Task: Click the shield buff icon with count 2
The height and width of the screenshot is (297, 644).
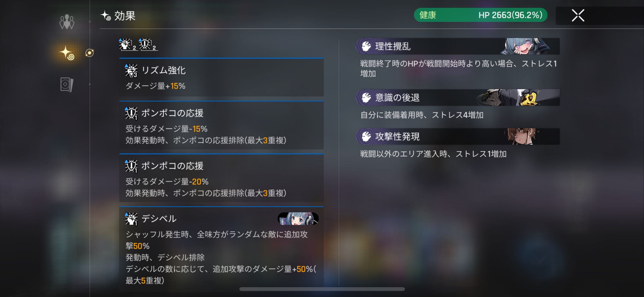Action: coord(147,45)
